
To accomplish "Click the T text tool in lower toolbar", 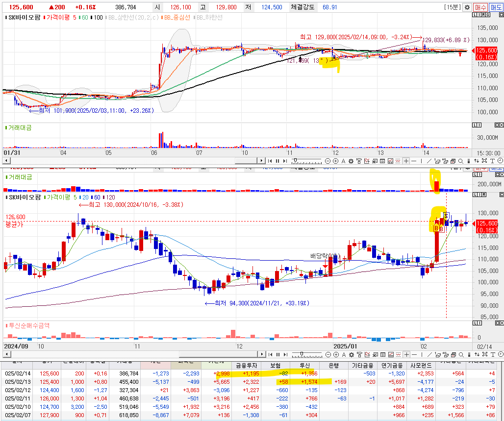I will 492,354.
